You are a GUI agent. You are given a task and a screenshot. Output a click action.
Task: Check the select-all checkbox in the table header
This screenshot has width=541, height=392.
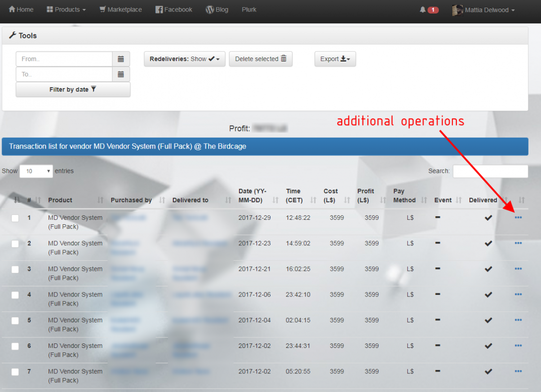(x=16, y=200)
